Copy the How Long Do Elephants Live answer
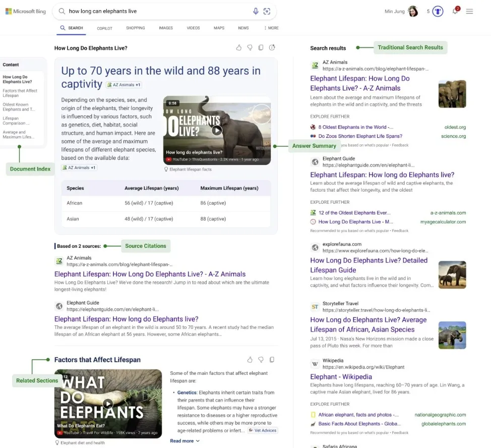 pos(261,47)
